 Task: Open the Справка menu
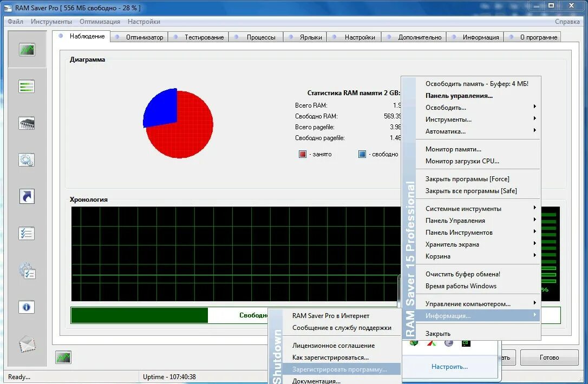[x=567, y=21]
